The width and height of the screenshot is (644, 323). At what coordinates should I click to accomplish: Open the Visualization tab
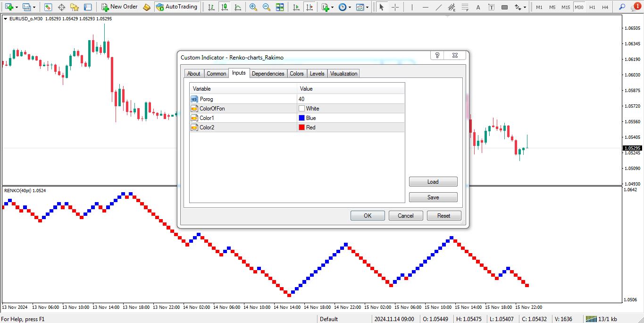[343, 74]
